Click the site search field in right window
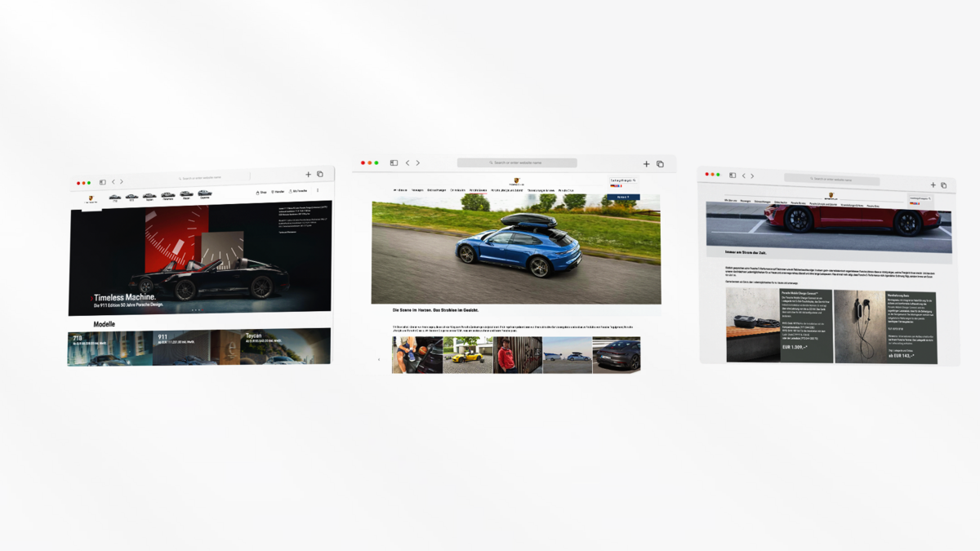 coord(920,198)
